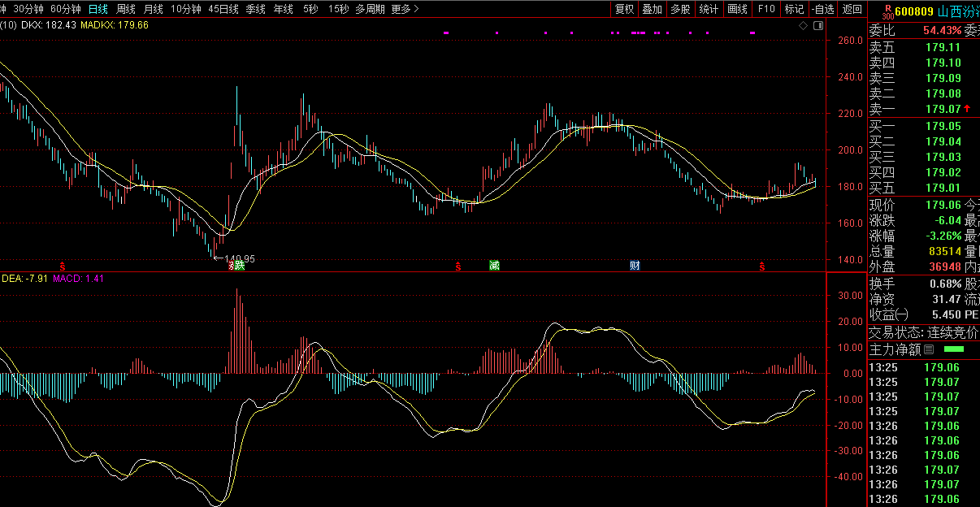This screenshot has height=507, width=980.
Task: Switch chart to 60分钟 period
Action: click(66, 9)
